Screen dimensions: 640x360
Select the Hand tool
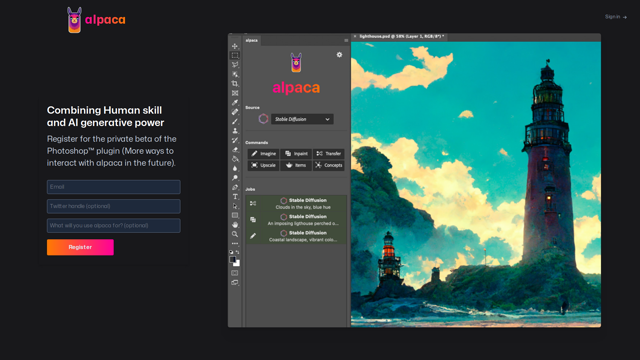coord(235,224)
